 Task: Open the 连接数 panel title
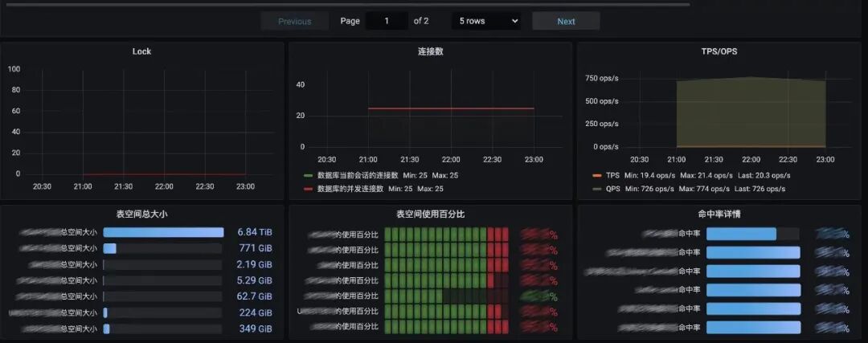click(x=430, y=51)
